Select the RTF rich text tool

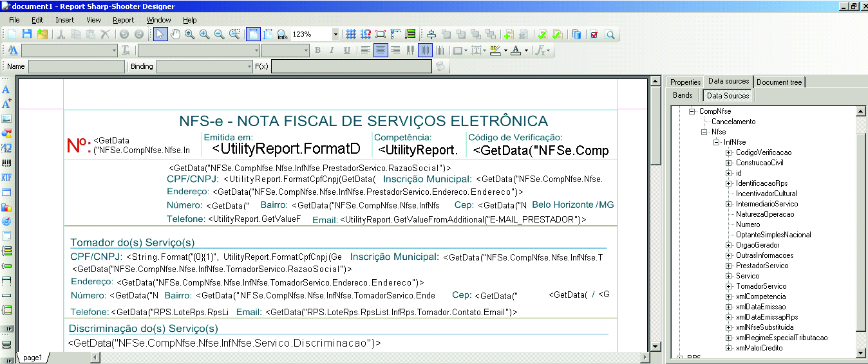(x=6, y=177)
